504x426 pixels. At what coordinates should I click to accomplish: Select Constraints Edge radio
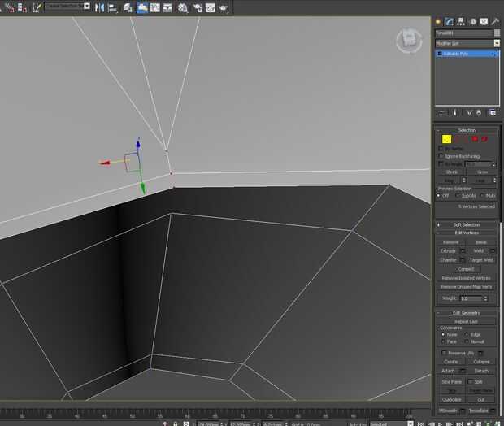(x=467, y=335)
